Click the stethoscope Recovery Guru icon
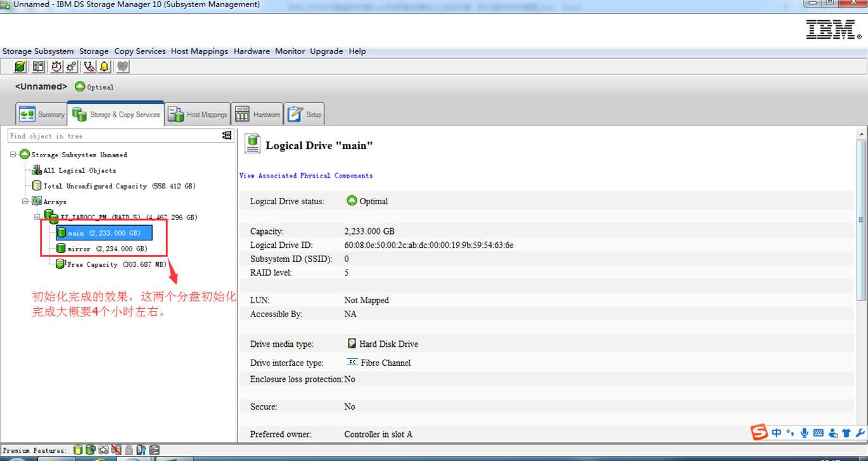Viewport: 868px width, 461px height. click(90, 67)
